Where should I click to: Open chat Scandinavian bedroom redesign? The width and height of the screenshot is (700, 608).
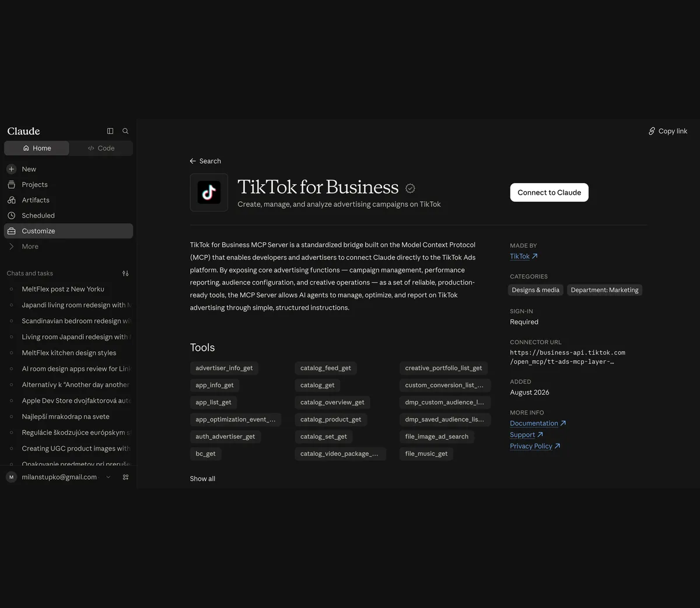click(x=68, y=321)
